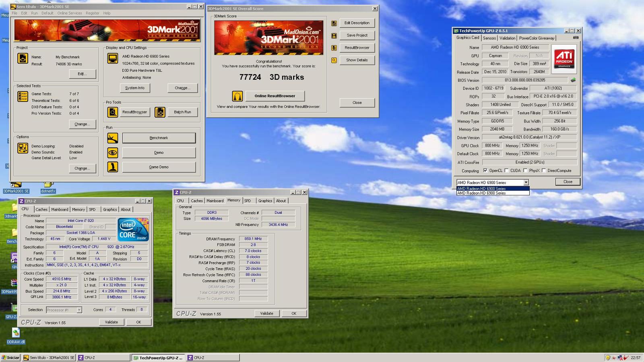Open Graphics tab in CPU-Z Memory window
Screen dimensions: 644x362
(265, 201)
